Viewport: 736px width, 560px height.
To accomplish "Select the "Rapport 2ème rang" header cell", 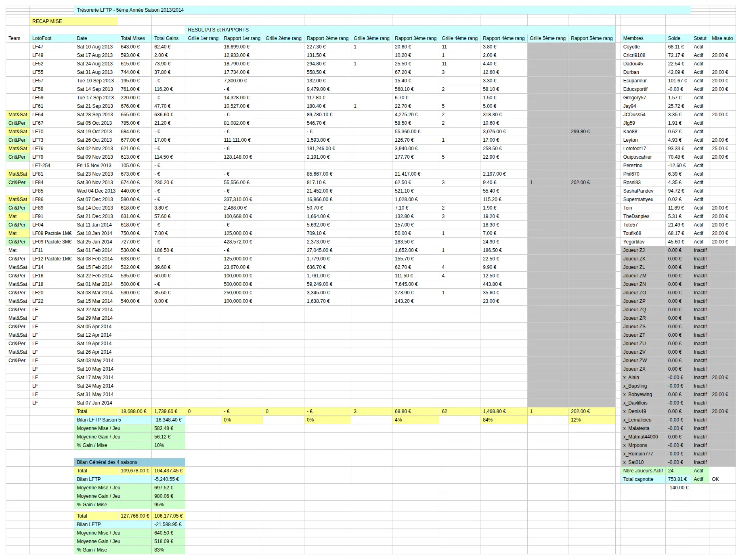I will pos(327,38).
